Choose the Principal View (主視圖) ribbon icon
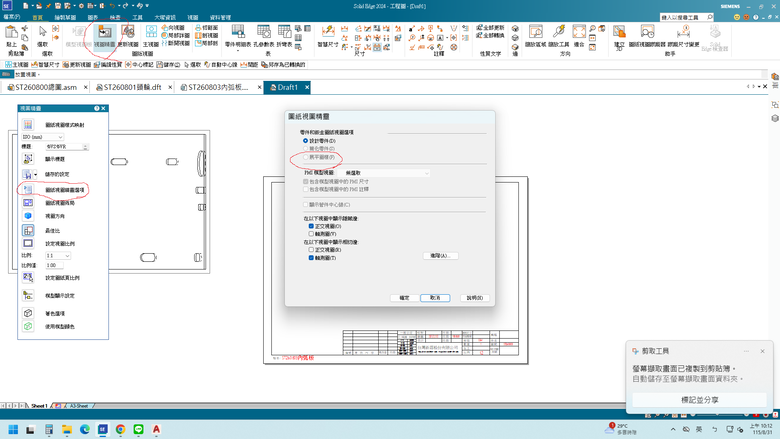The height and width of the screenshot is (439, 780). [151, 36]
